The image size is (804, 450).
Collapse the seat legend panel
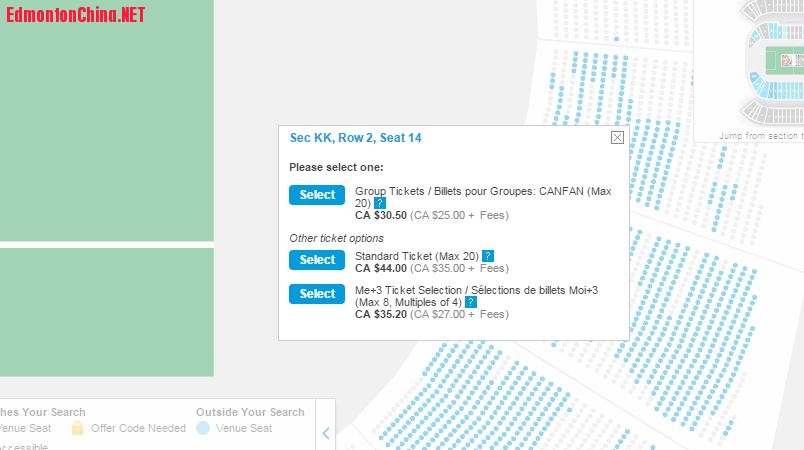pos(326,433)
